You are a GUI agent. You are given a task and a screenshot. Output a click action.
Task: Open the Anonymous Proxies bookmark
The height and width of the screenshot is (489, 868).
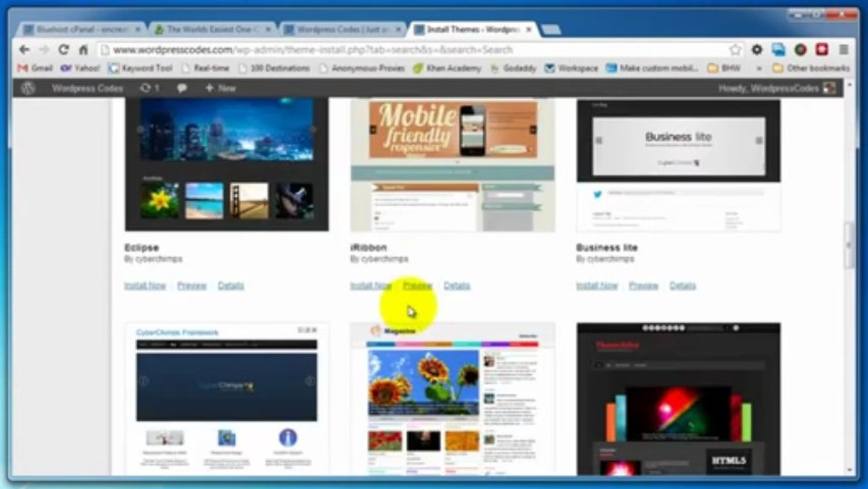tap(361, 68)
